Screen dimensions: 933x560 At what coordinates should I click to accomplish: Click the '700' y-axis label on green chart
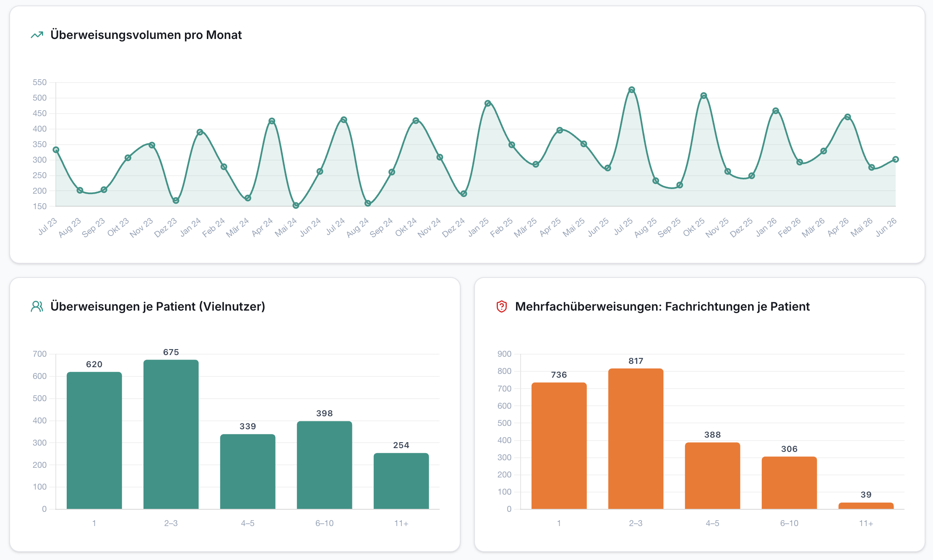[x=40, y=354]
